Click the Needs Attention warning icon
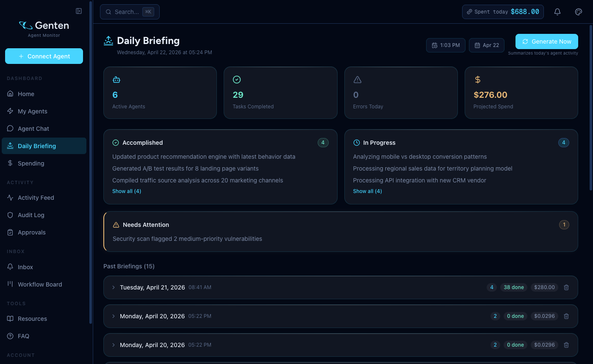The width and height of the screenshot is (593, 364). click(116, 225)
